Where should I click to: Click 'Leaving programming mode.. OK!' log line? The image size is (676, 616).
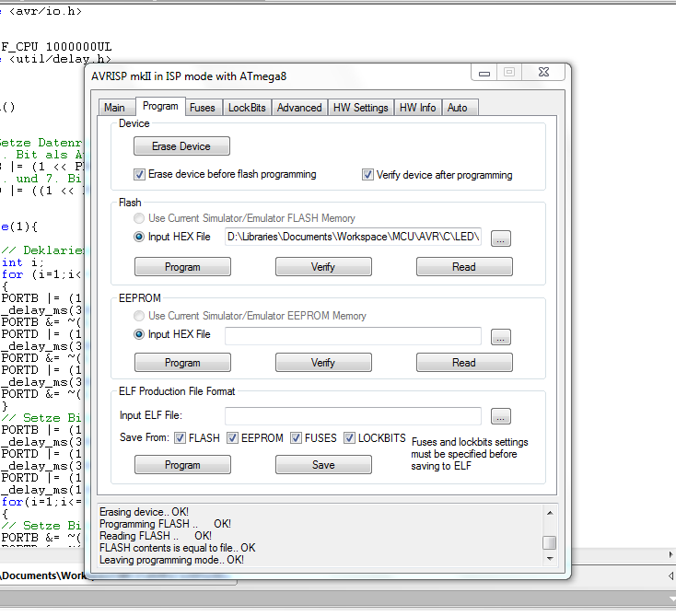coord(171,560)
